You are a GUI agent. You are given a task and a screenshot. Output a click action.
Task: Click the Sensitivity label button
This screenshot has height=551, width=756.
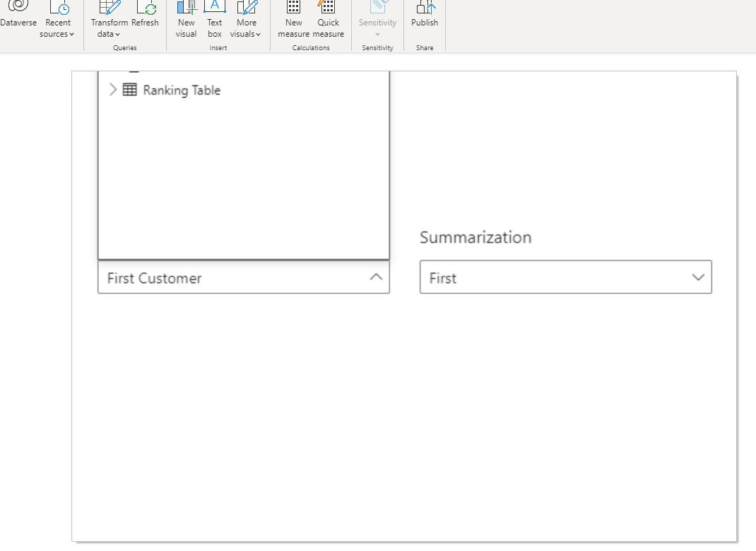(377, 19)
